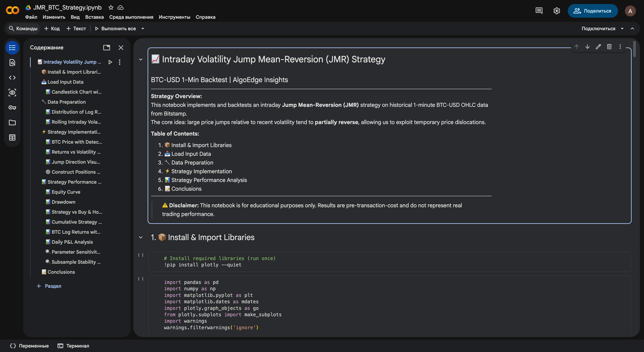Click the Поделиться share button
This screenshot has height=352, width=644.
[592, 11]
